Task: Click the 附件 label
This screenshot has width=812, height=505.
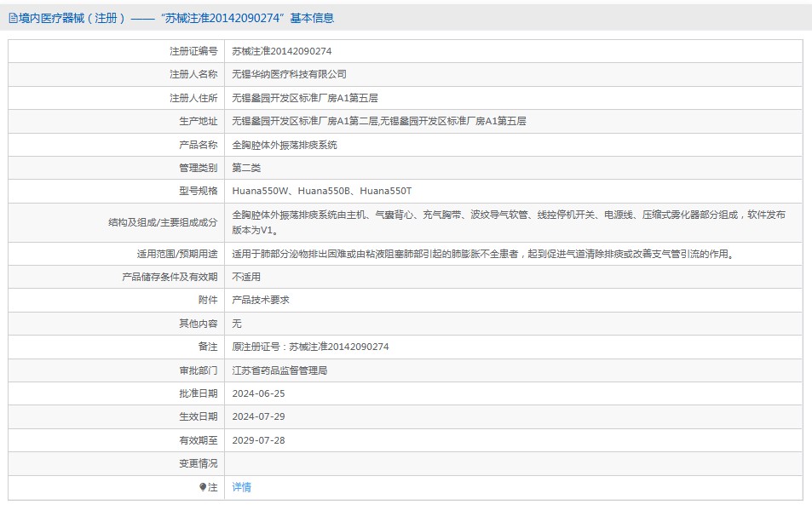Action: click(208, 300)
